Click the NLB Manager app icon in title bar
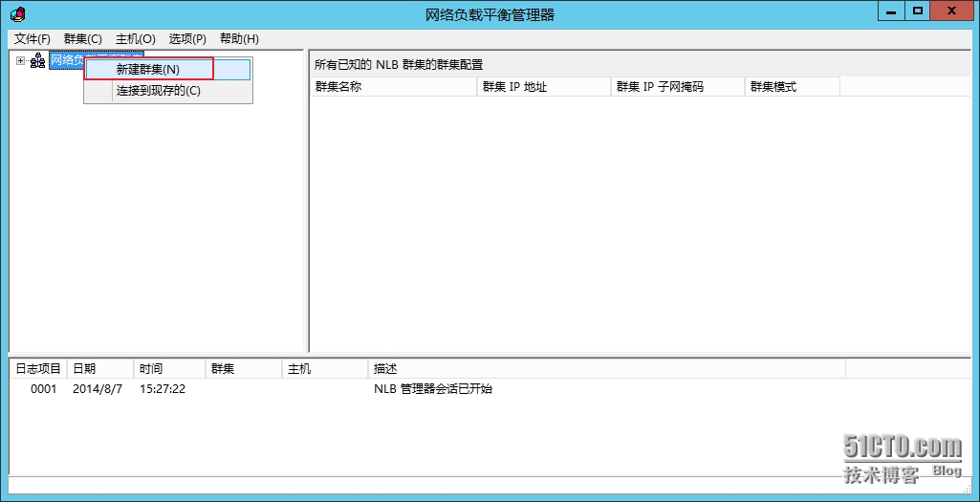 tap(17, 13)
